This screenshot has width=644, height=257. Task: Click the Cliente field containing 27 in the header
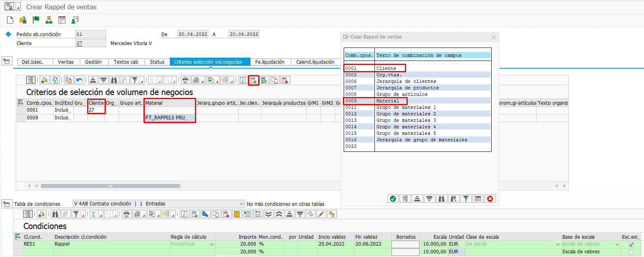91,43
